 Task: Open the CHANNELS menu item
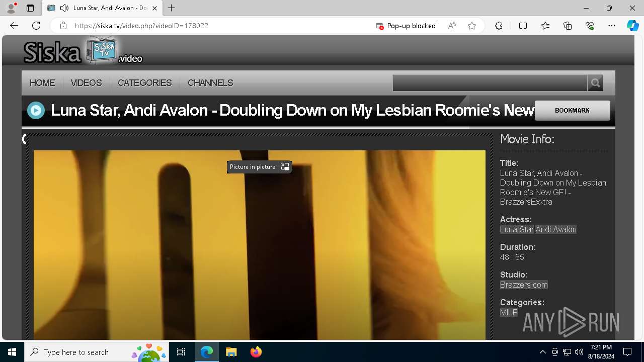(x=210, y=83)
